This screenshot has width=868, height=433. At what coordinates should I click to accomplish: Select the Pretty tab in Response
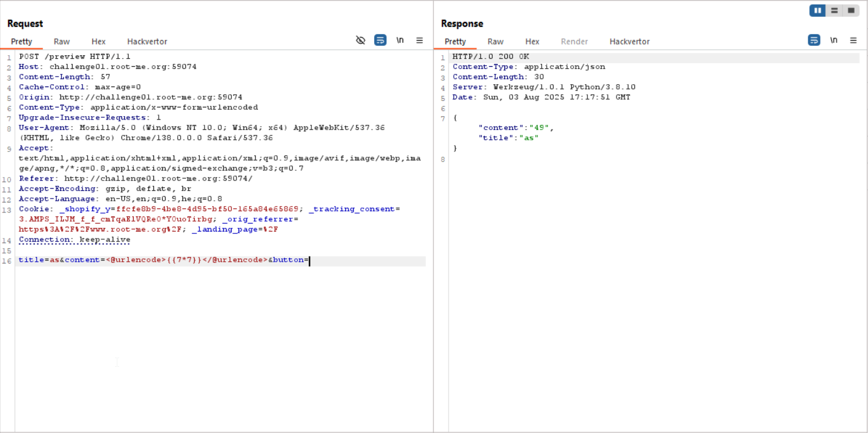tap(455, 41)
